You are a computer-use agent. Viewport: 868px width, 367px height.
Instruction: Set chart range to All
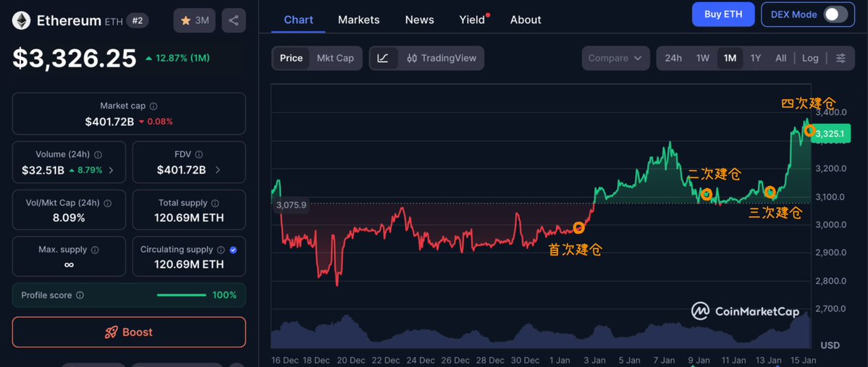780,58
